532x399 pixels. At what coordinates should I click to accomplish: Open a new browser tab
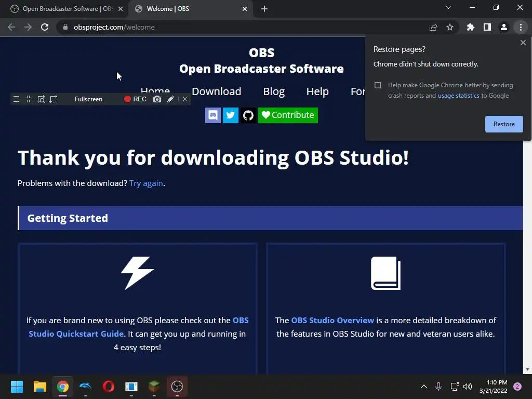264,9
